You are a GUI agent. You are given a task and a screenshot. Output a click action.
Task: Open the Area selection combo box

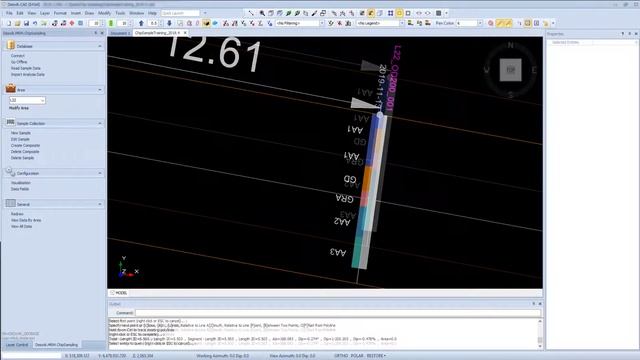(x=27, y=100)
